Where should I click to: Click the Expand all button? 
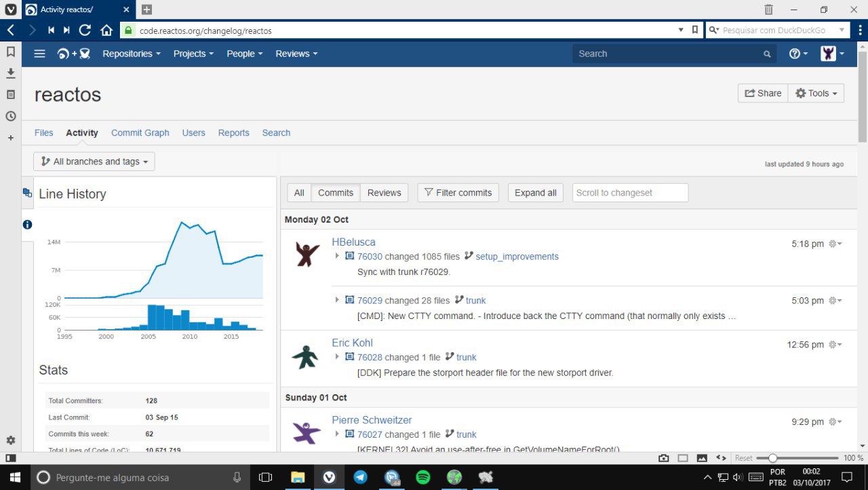536,193
